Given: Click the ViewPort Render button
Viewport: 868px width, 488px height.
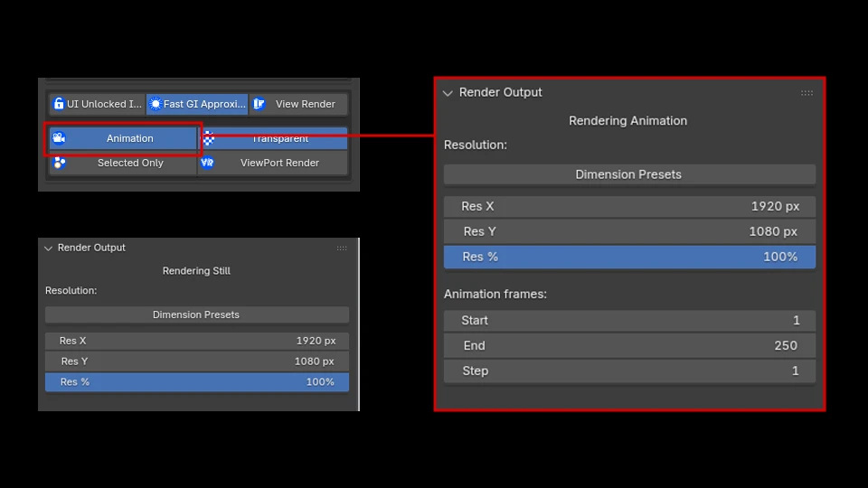Looking at the screenshot, I should 273,163.
